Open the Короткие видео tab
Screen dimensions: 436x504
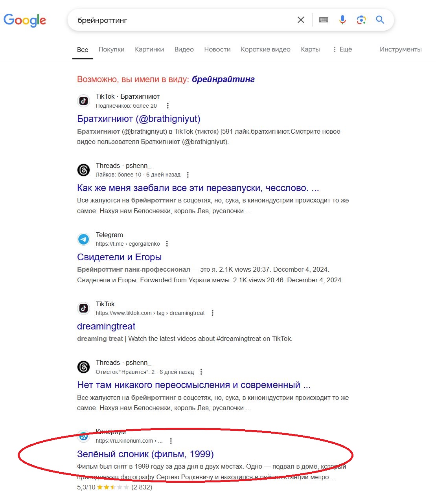coord(266,50)
